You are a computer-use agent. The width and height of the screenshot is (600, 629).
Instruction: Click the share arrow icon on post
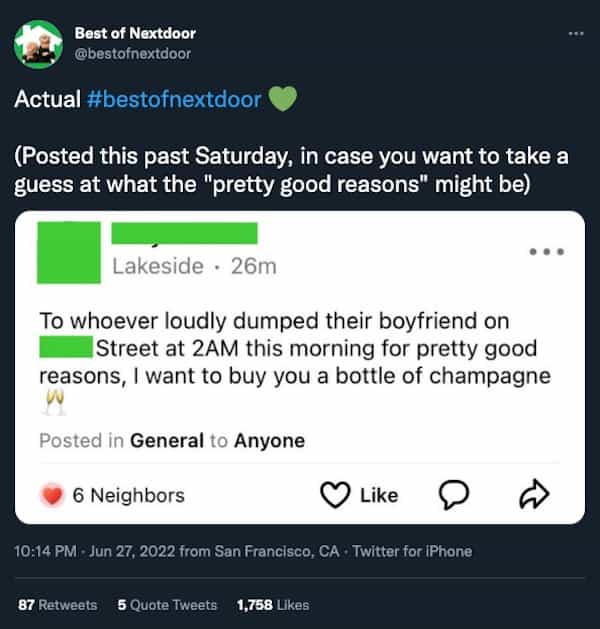pyautogui.click(x=534, y=494)
